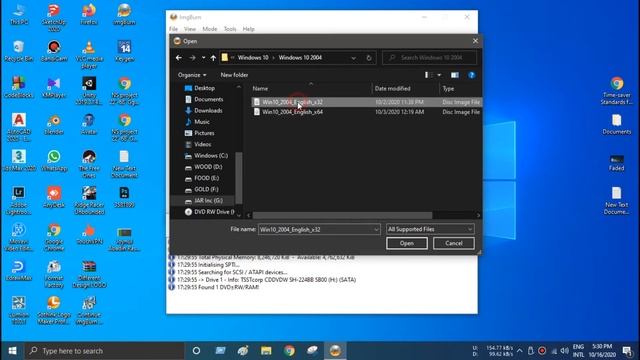640x360 pixels.
Task: Open ImgBurn View menu
Action: click(190, 29)
